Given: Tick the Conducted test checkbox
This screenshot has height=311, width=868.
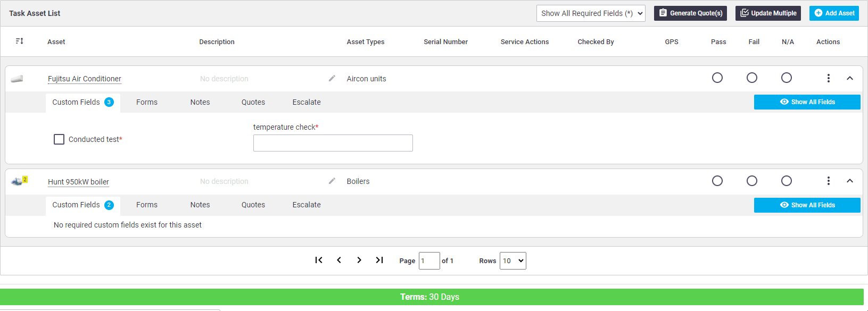Looking at the screenshot, I should 59,139.
